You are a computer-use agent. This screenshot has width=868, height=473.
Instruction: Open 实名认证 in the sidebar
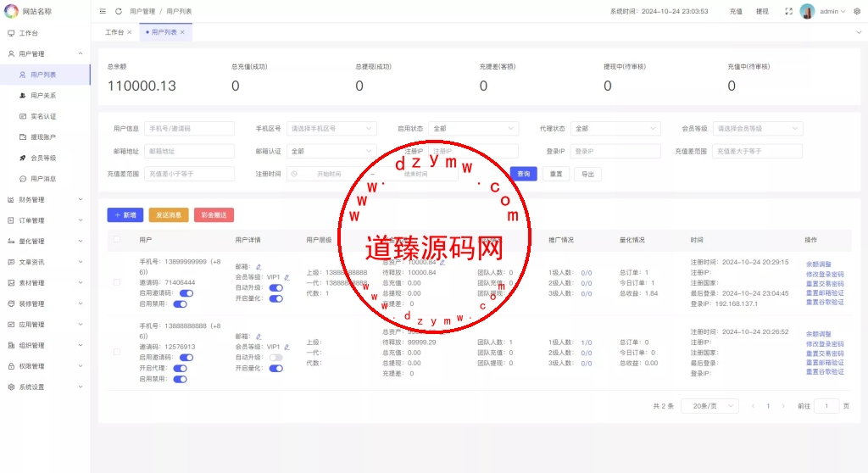[46, 116]
